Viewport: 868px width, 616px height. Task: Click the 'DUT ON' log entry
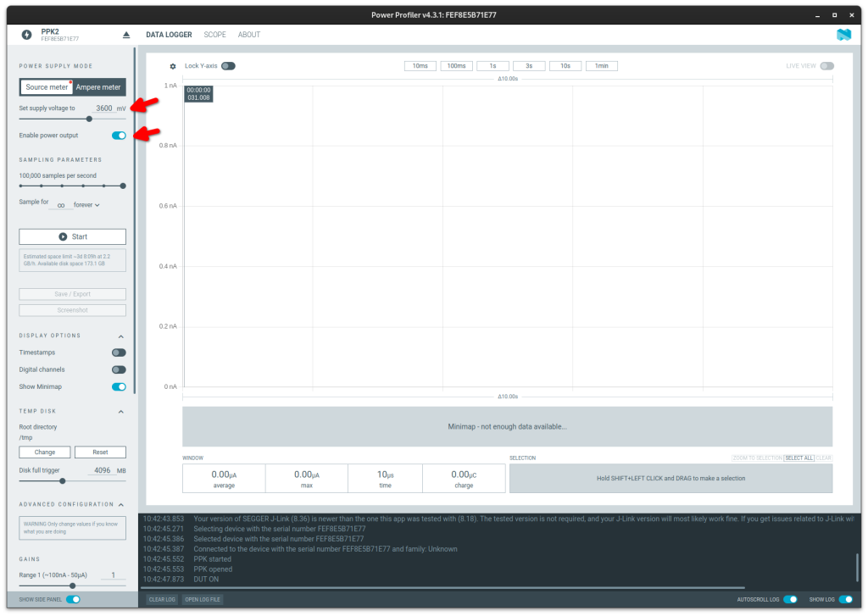[206, 580]
